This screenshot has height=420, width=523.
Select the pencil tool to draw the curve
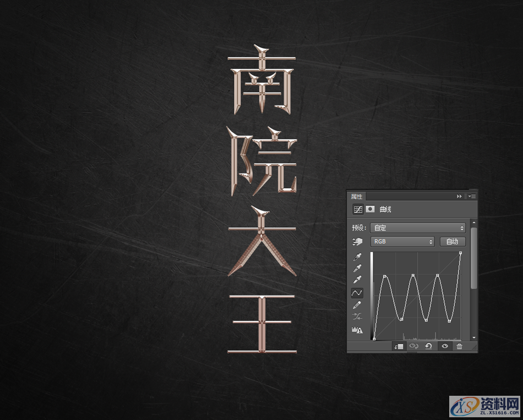pos(357,304)
